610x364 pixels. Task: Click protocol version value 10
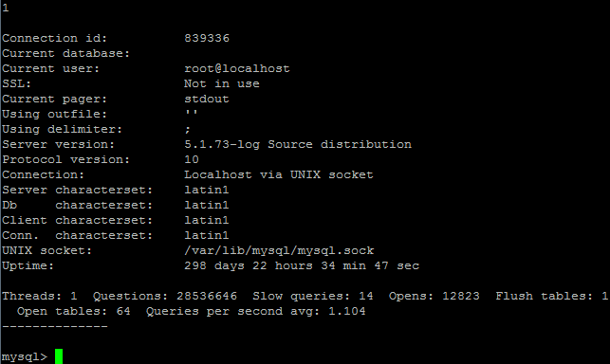pyautogui.click(x=192, y=159)
